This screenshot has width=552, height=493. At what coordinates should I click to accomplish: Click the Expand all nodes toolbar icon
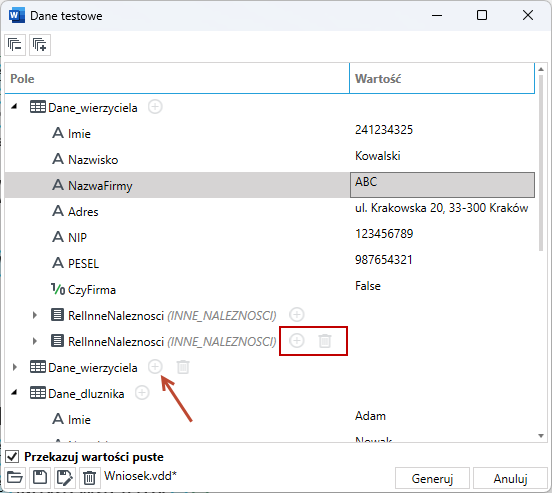[40, 45]
